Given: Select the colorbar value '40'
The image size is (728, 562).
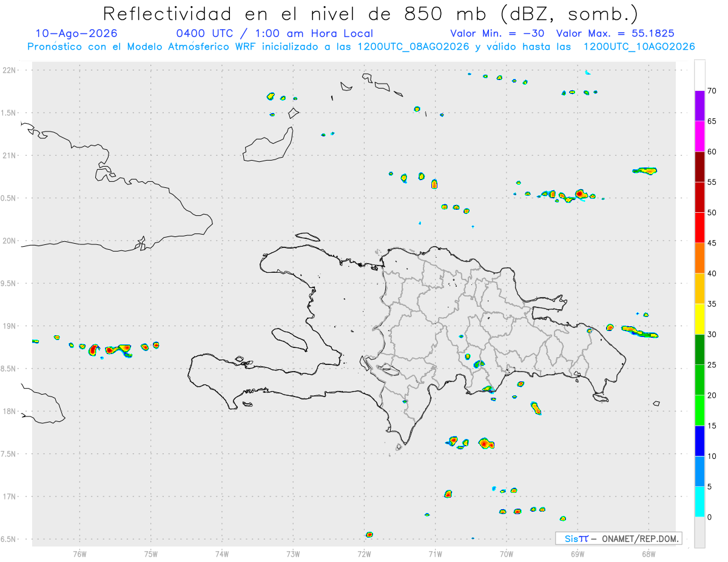Looking at the screenshot, I should tap(712, 273).
